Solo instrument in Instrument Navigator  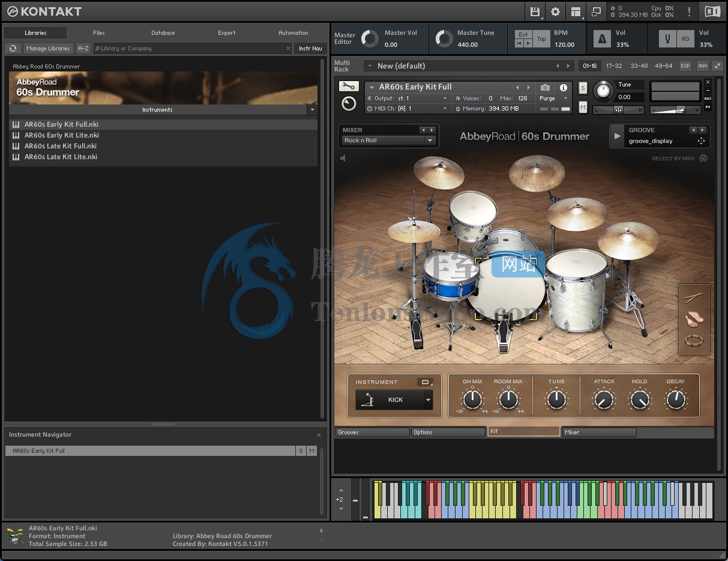point(301,450)
